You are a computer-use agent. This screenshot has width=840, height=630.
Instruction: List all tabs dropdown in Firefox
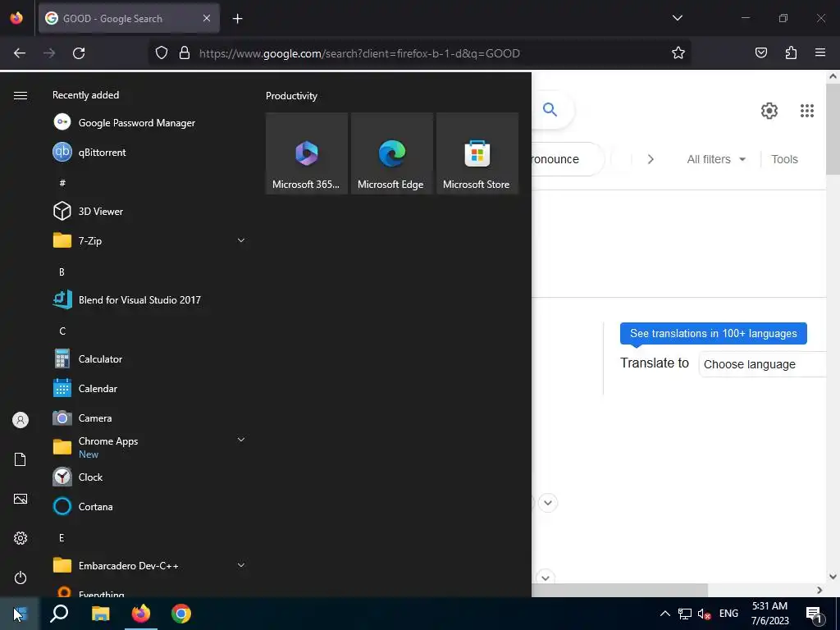[x=677, y=18]
